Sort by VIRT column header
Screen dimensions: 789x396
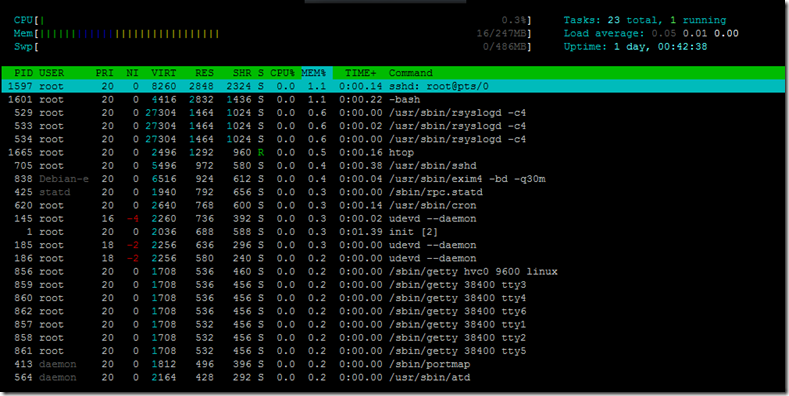pyautogui.click(x=164, y=73)
